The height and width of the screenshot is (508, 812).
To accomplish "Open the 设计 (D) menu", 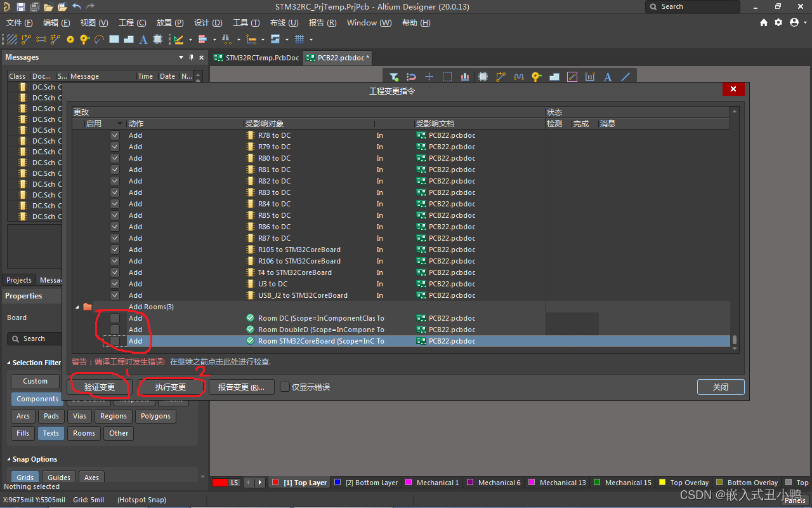I will [x=208, y=23].
